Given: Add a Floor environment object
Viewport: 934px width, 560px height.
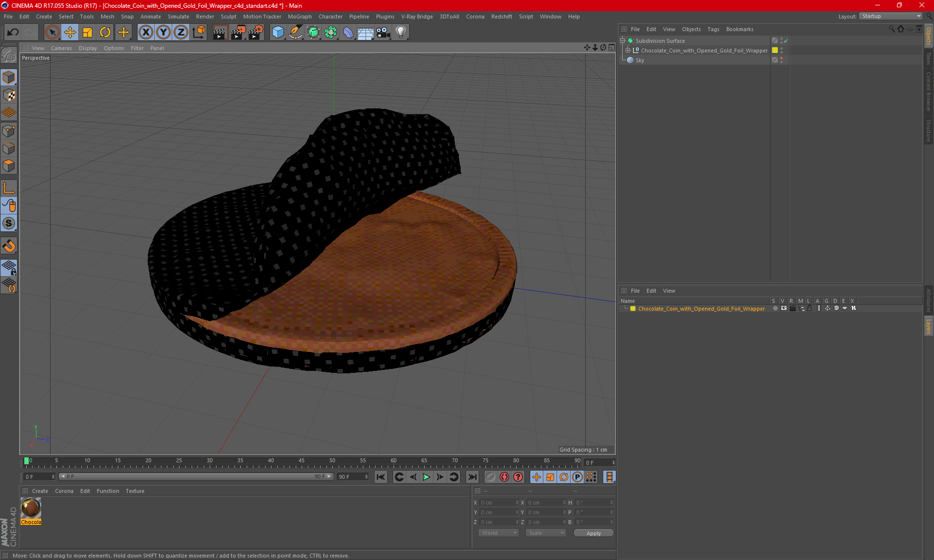Looking at the screenshot, I should point(365,32).
